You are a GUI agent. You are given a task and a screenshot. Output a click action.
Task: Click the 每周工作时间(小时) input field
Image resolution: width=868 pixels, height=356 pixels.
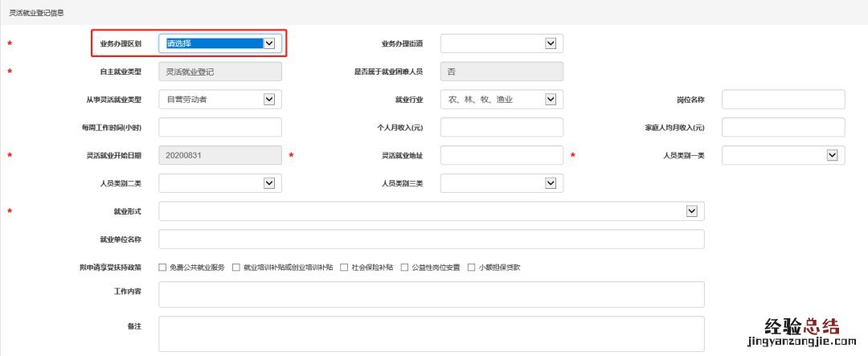220,128
